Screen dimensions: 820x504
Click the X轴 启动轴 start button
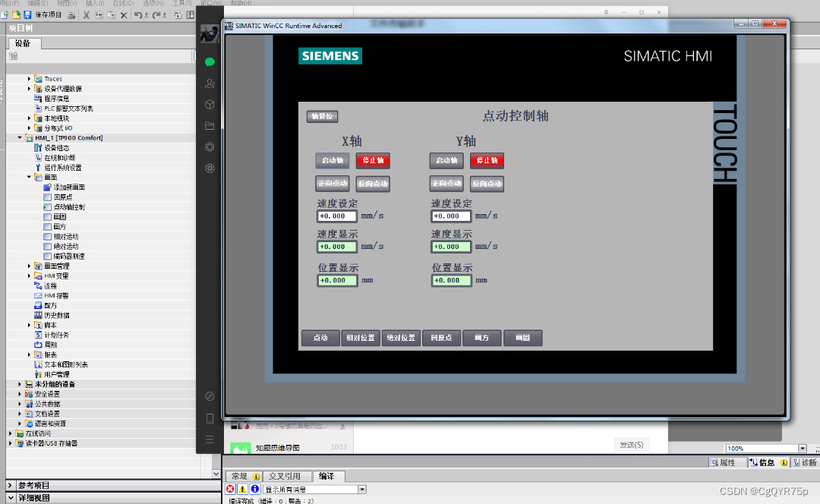[333, 160]
